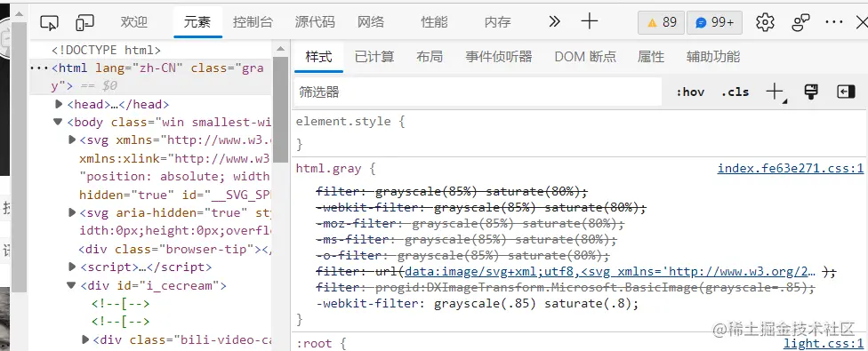Image resolution: width=868 pixels, height=351 pixels.
Task: Activate the inspect element picker icon
Action: coord(49,22)
